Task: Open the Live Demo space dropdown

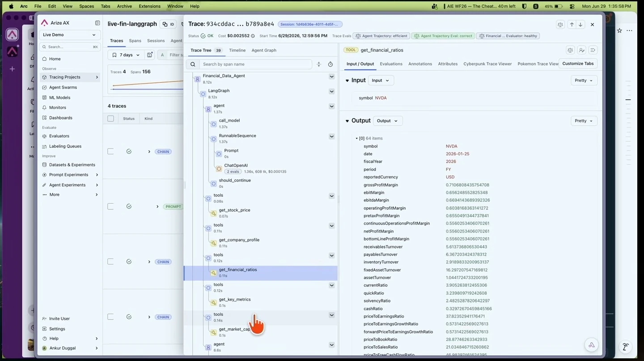Action: (x=69, y=35)
